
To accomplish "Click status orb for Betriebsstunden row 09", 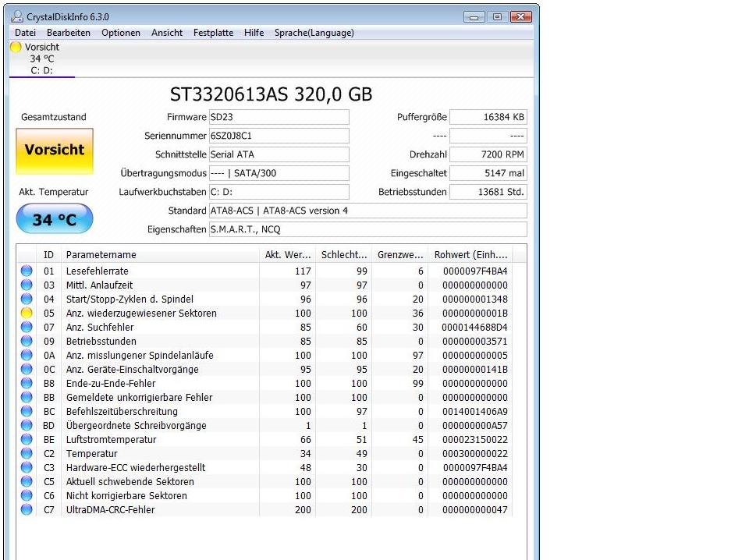I will coord(27,341).
